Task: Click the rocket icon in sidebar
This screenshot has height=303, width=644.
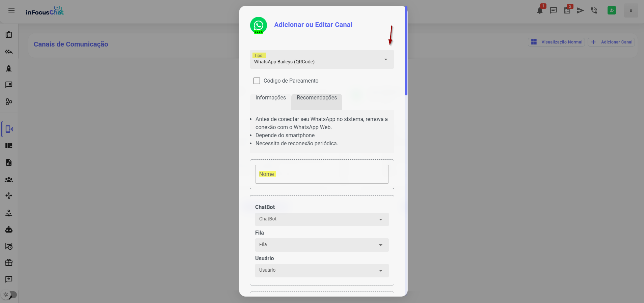Action: (9, 68)
